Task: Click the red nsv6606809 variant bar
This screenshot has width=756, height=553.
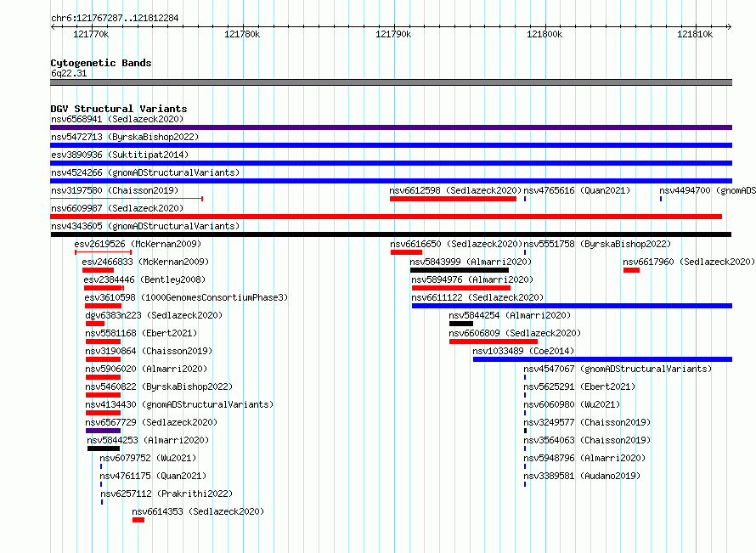Action: (x=494, y=341)
